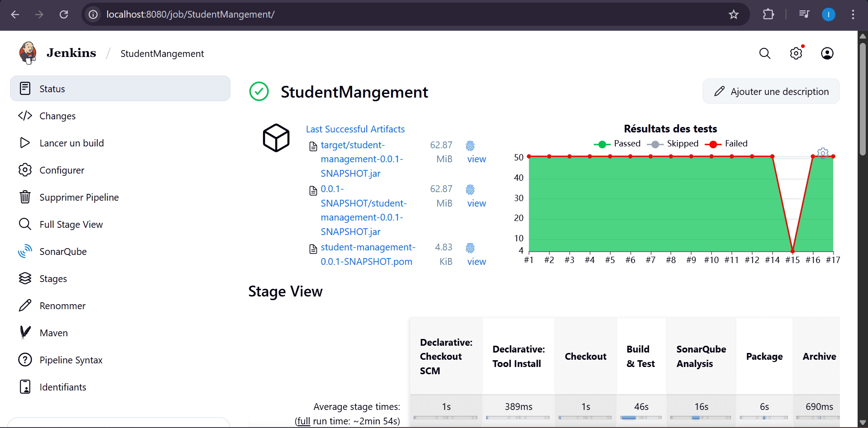Click the green build success status icon

[x=259, y=91]
